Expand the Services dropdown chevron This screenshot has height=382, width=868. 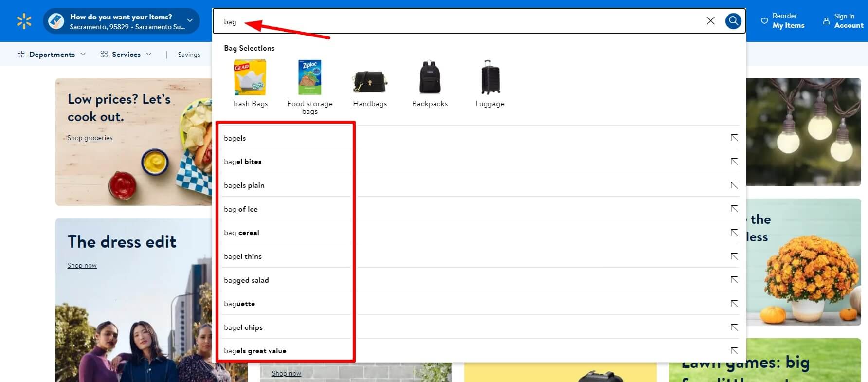pos(149,54)
